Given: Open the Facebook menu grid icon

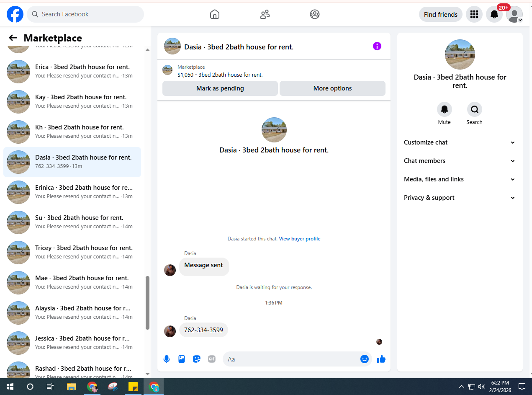Looking at the screenshot, I should [x=474, y=14].
